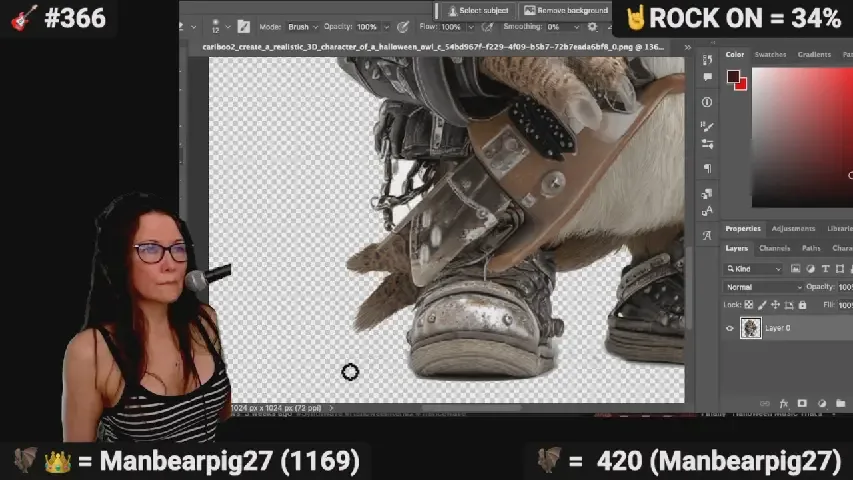Switch to the Swatches tab
853x480 pixels.
point(770,55)
